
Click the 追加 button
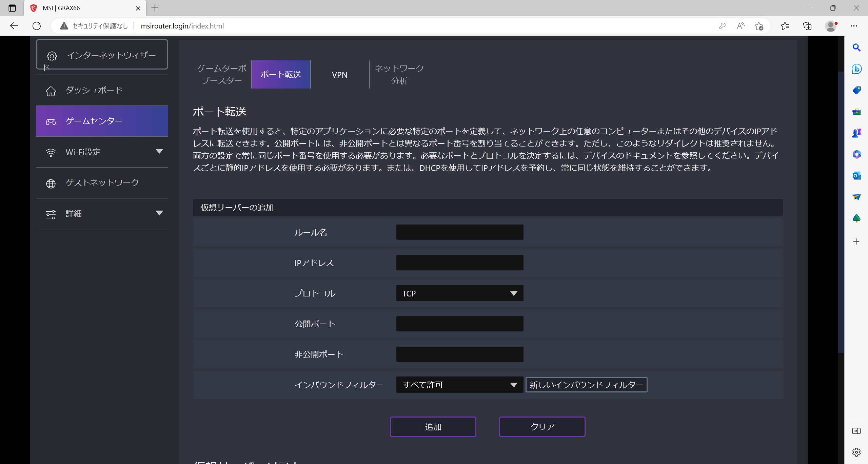coord(433,427)
